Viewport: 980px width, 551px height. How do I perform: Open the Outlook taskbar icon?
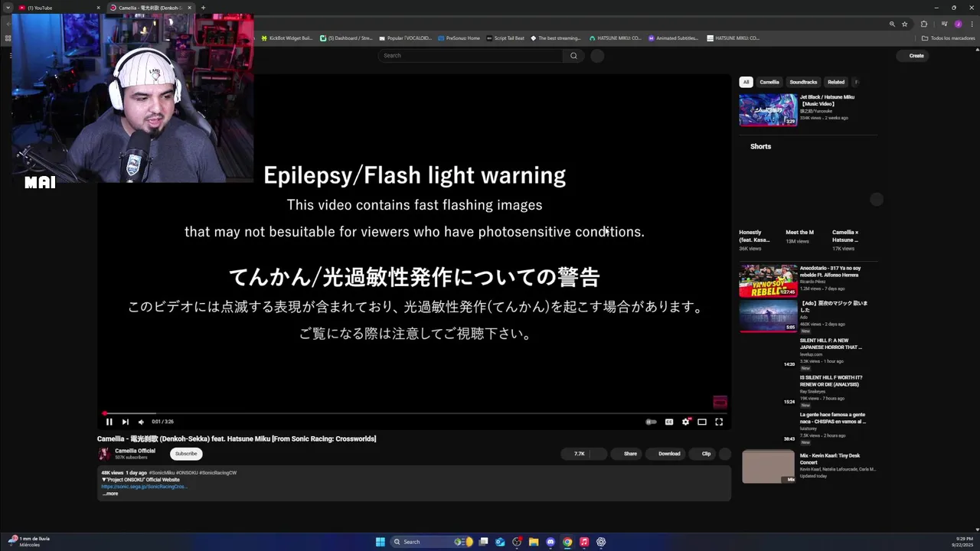500,542
